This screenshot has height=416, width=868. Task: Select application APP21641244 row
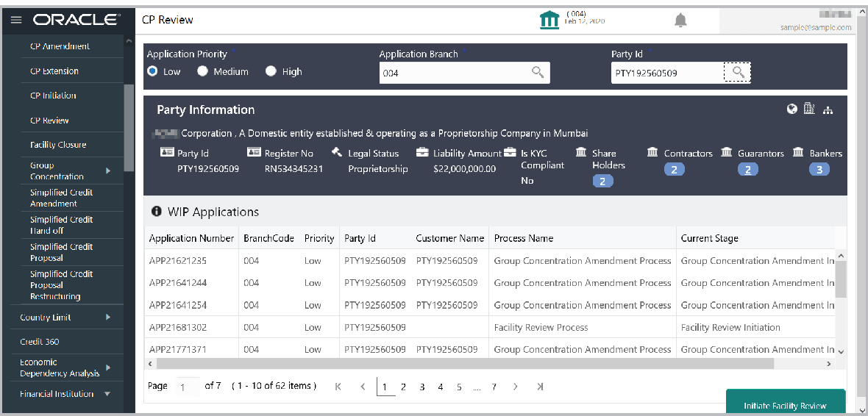[x=490, y=283]
